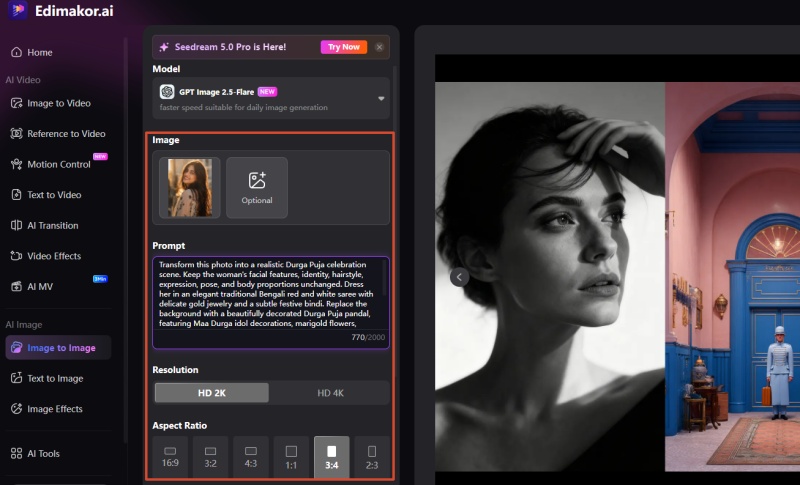The height and width of the screenshot is (485, 800).
Task: Click the Image to Image icon
Action: 16,348
